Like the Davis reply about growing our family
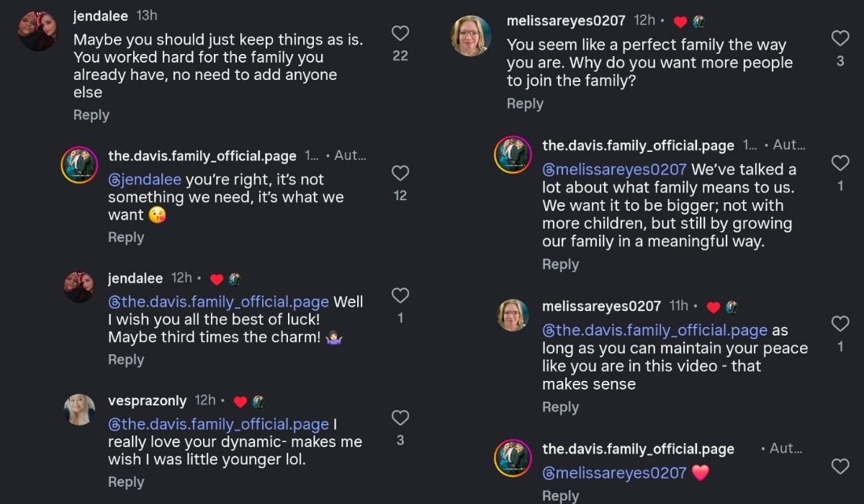 840,163
